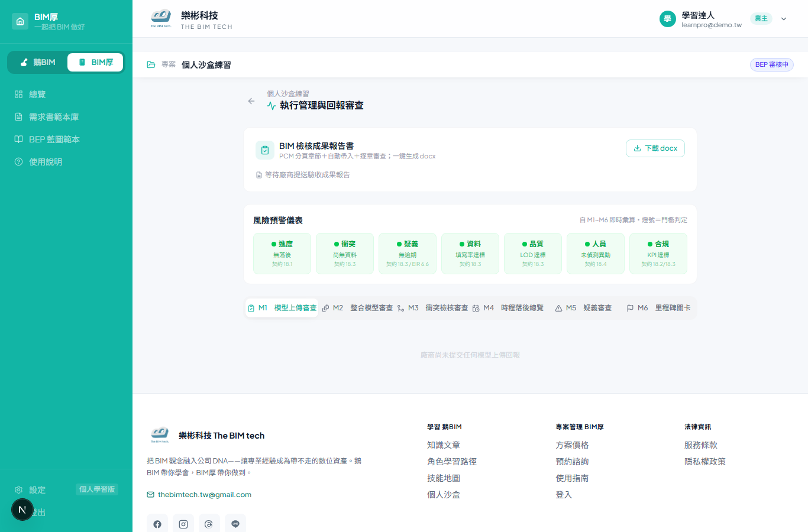Click the warning triangle icon on M5 tab
This screenshot has width=808, height=532.
click(x=558, y=308)
